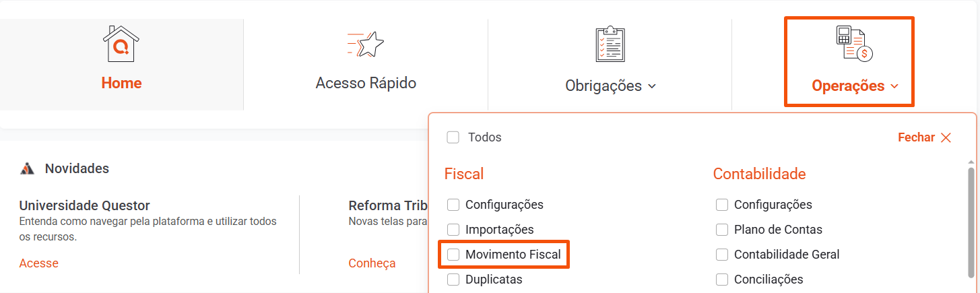980x293 pixels.
Task: Click the Operações calculator and invoice icon
Action: 854,44
